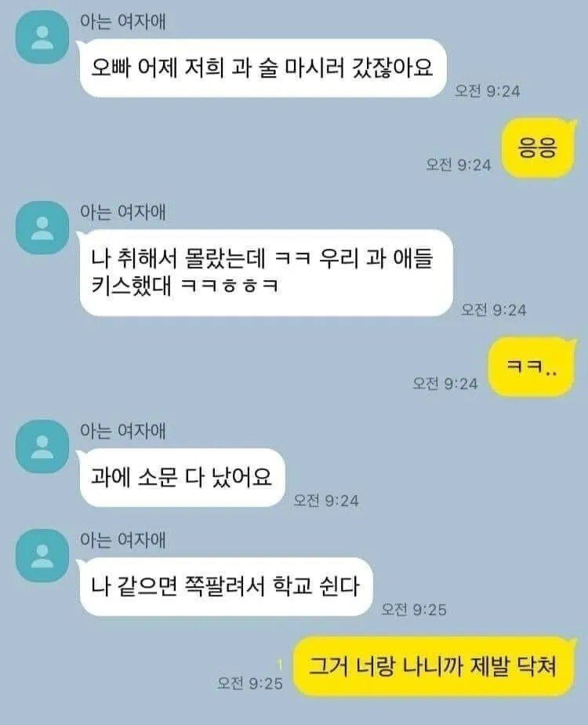The width and height of the screenshot is (588, 725).
Task: Select the message '과에 소문 다 났어요'
Action: point(182,477)
